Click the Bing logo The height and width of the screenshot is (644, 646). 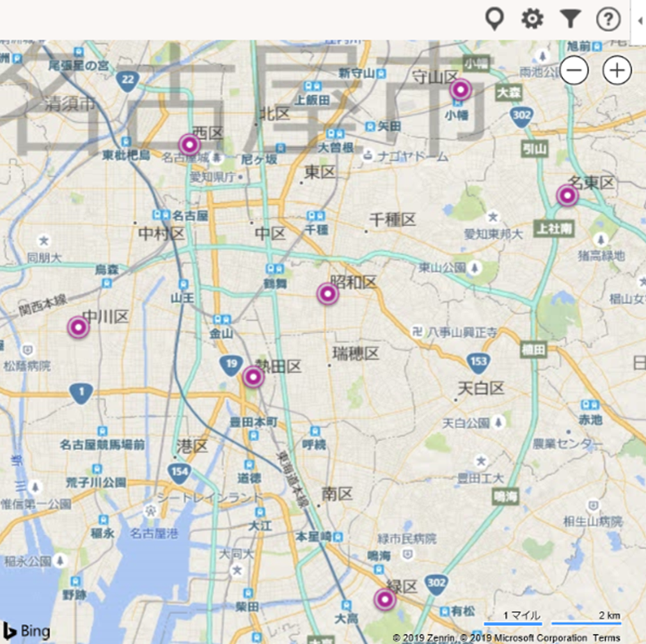pos(28,631)
